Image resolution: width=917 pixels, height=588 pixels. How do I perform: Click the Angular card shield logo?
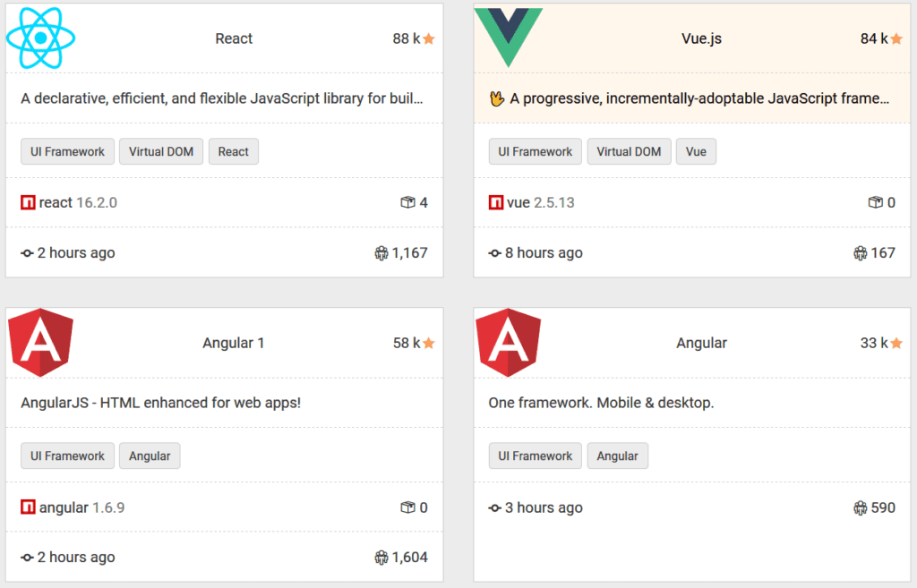coord(509,343)
